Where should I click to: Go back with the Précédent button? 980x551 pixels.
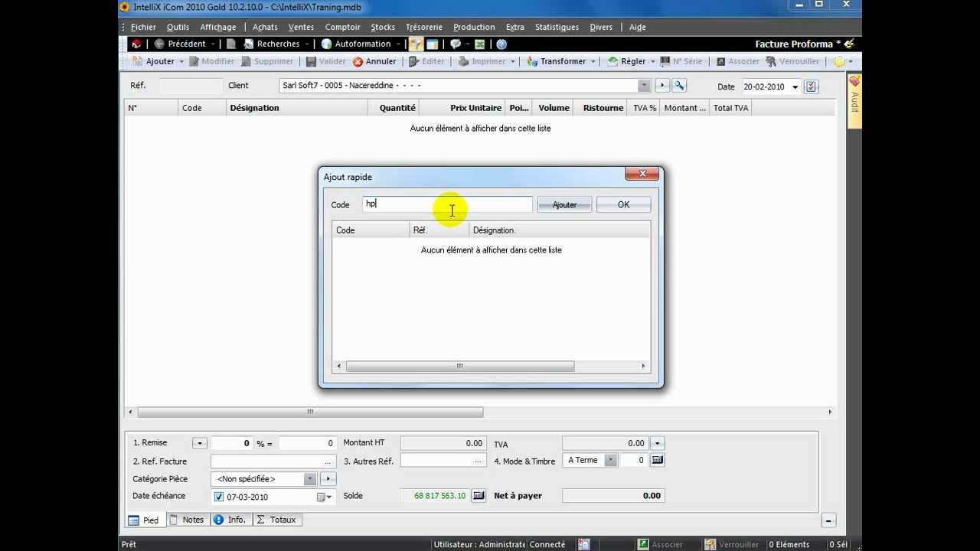[181, 44]
